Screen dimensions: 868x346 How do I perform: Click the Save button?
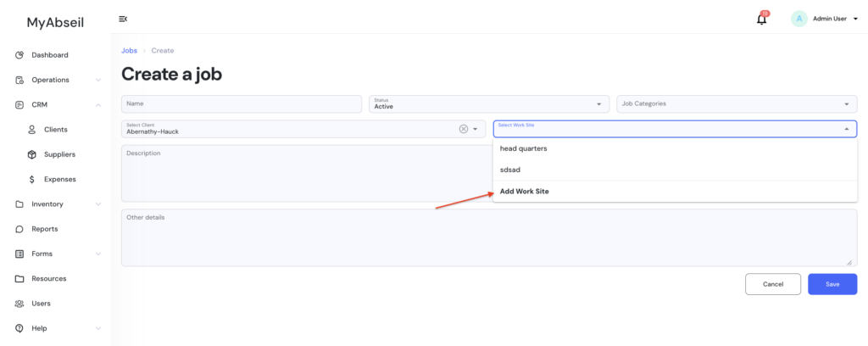coord(832,284)
